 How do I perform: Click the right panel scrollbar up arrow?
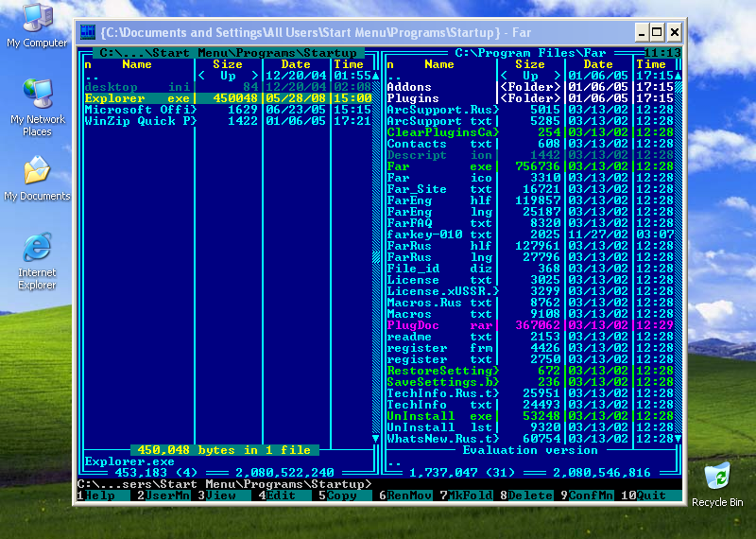(x=678, y=76)
